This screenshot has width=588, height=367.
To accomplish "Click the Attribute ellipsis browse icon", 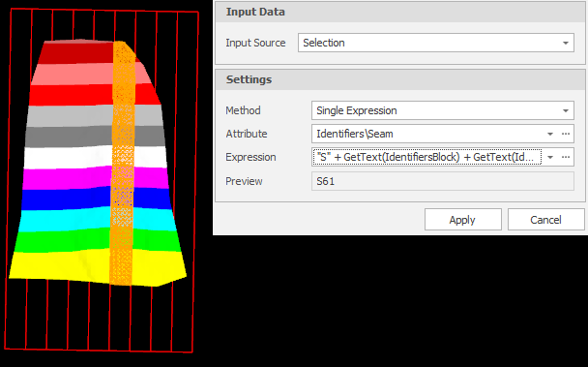I will click(566, 134).
